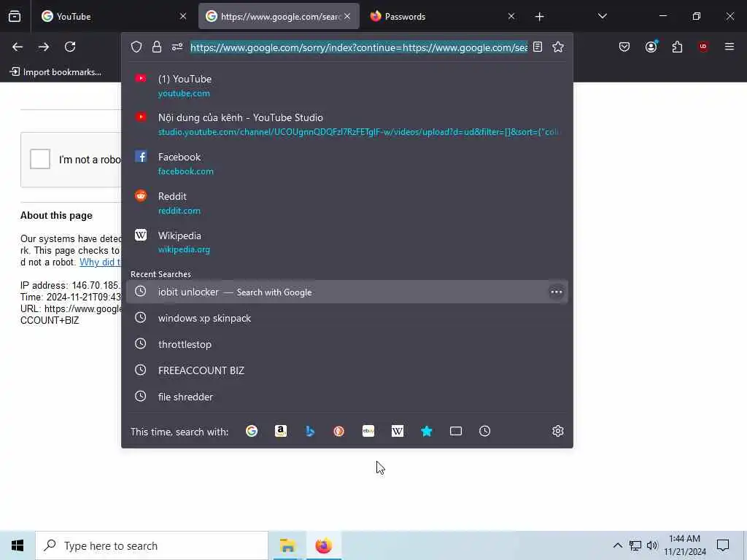Open File Explorer from taskbar

click(287, 545)
